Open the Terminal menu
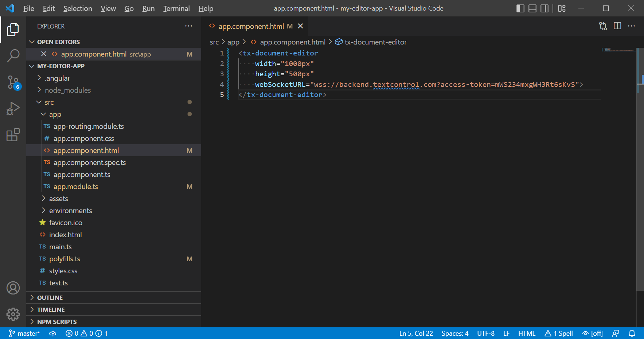The image size is (644, 339). tap(176, 8)
